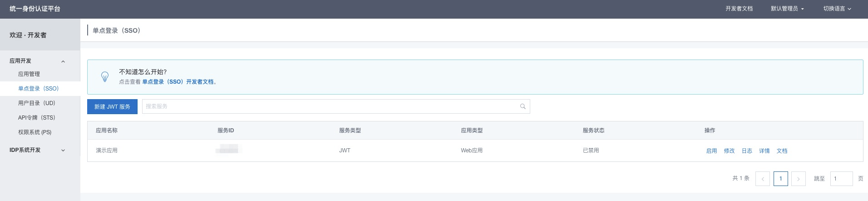Click 启用 for 演示应用
868x201 pixels.
point(711,151)
